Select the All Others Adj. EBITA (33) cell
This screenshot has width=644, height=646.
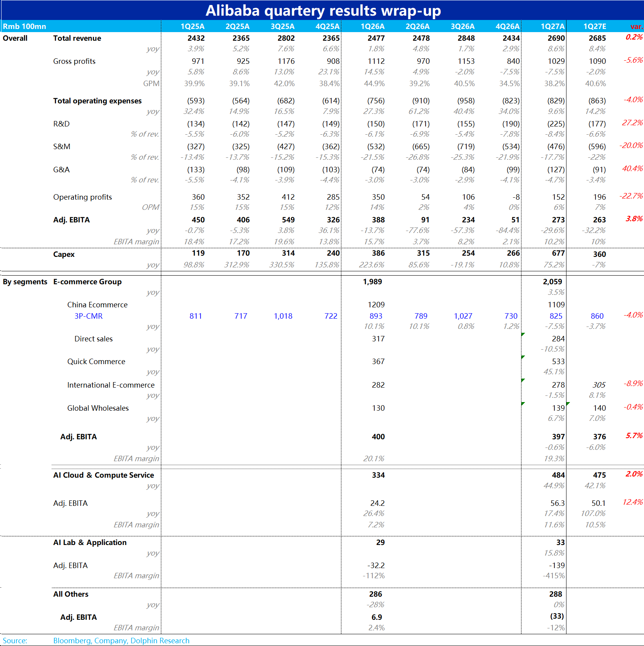[x=557, y=616]
